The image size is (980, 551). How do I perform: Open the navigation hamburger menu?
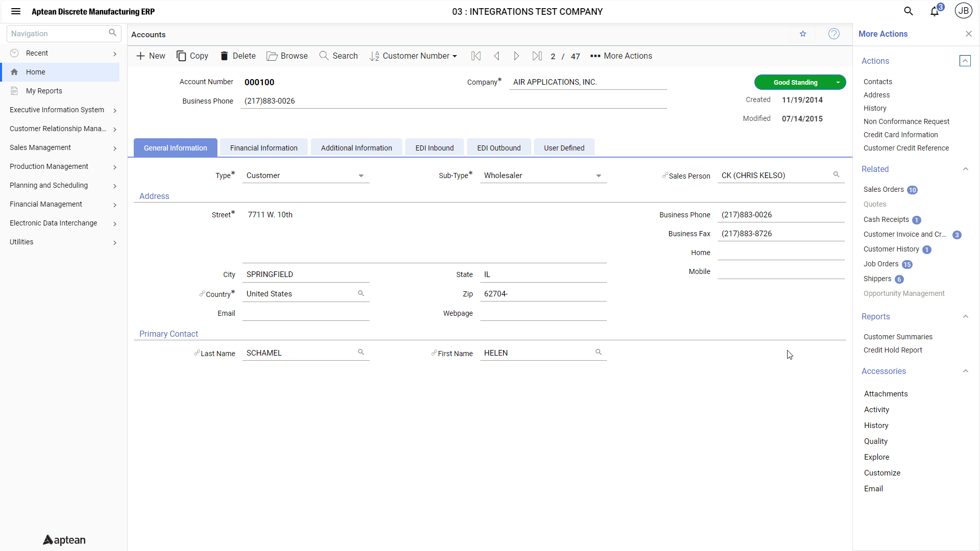click(x=16, y=11)
